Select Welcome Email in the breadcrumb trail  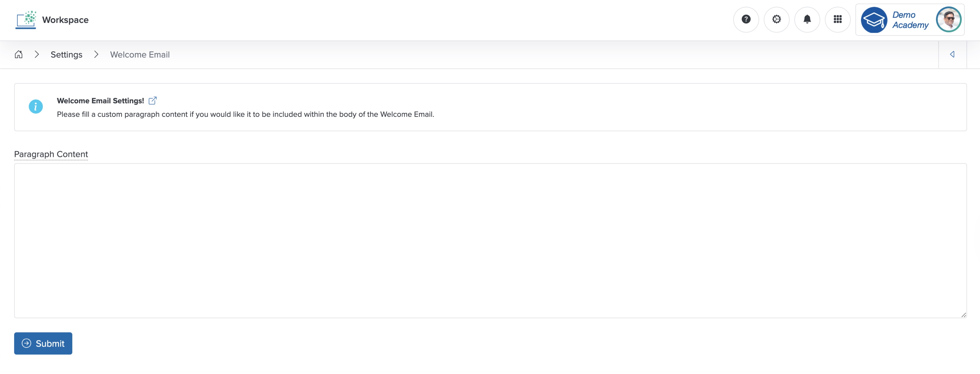(140, 54)
